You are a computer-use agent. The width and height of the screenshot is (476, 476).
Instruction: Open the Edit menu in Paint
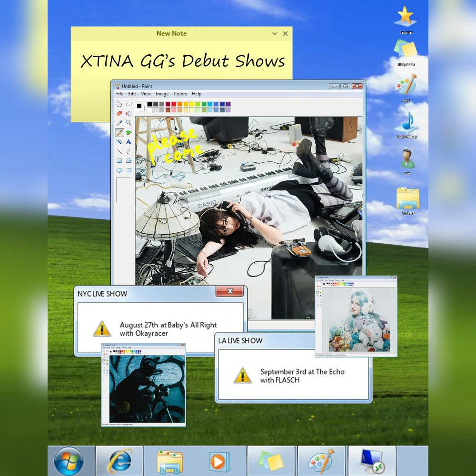pyautogui.click(x=132, y=94)
